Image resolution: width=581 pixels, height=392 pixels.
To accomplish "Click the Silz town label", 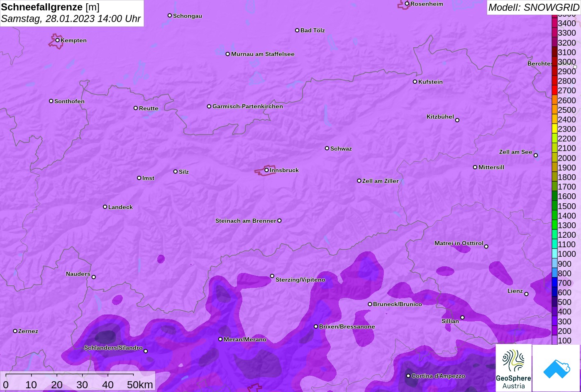I will [x=184, y=172].
